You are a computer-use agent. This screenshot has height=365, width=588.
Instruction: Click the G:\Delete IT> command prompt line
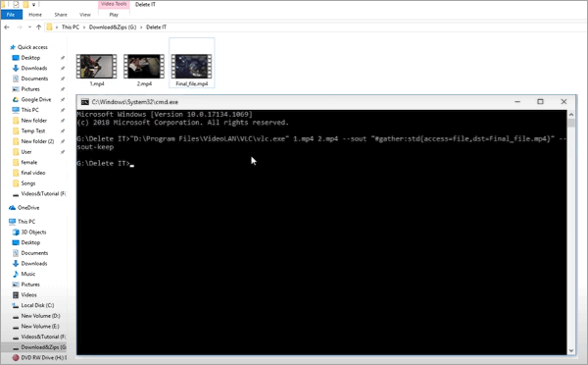pyautogui.click(x=106, y=164)
